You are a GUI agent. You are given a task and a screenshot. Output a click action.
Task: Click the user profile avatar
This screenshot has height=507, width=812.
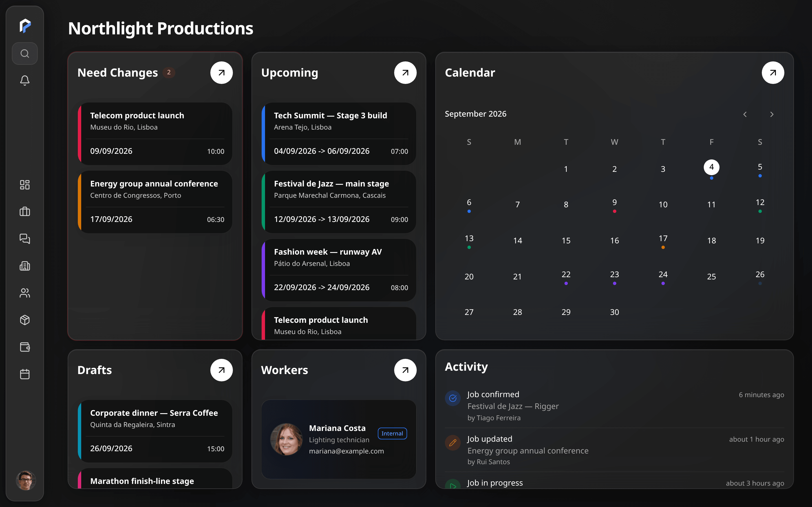click(x=25, y=481)
